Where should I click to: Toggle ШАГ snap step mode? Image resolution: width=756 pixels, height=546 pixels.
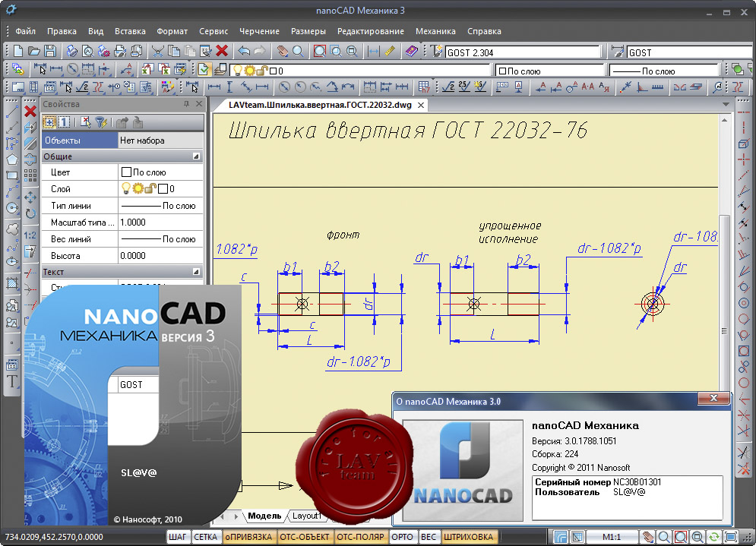point(178,537)
